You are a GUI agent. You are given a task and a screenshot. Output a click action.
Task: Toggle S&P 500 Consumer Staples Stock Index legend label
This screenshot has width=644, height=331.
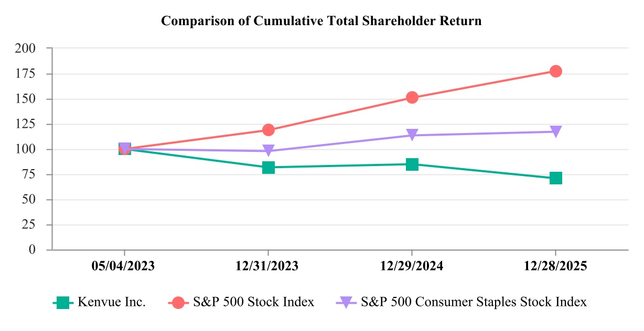click(x=474, y=302)
